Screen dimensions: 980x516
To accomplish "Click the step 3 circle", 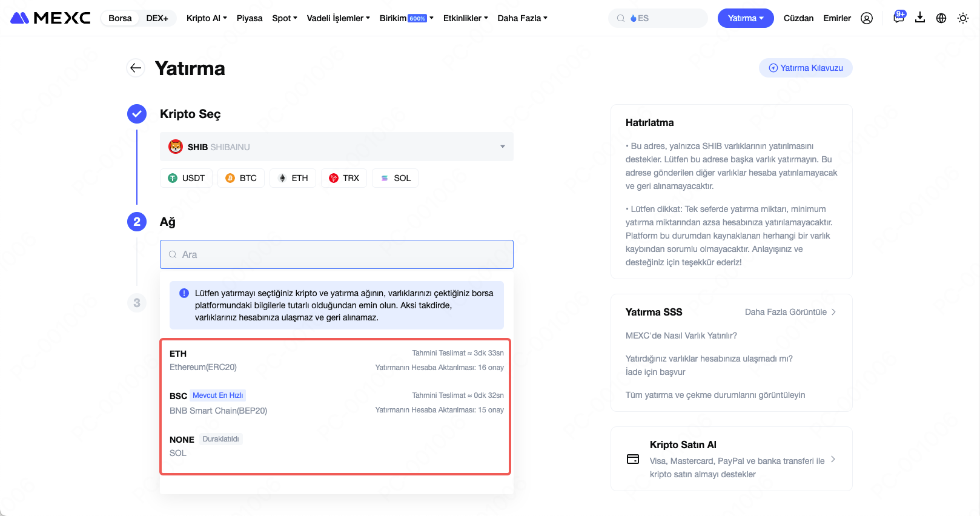I will pyautogui.click(x=137, y=303).
